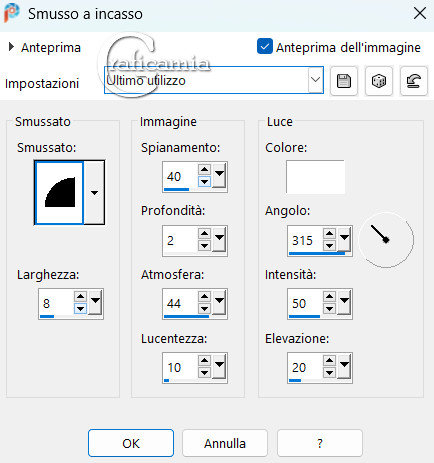
Task: Click the angle dial control
Action: coord(386,240)
